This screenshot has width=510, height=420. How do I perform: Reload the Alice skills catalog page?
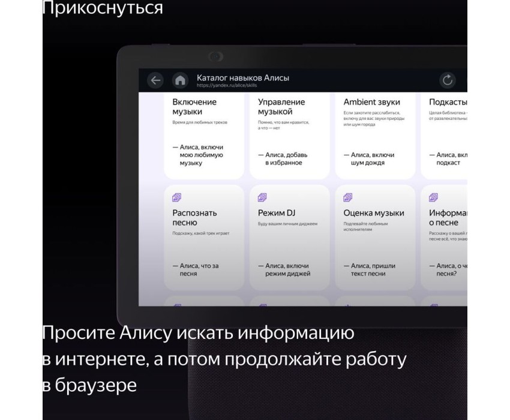pos(448,80)
